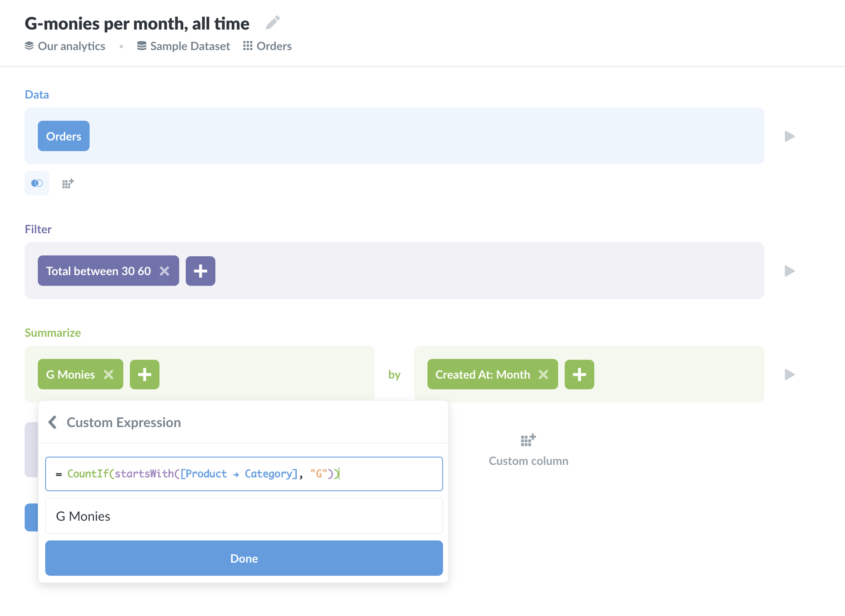
Task: Remove the Total between 30 60 filter
Action: click(164, 271)
